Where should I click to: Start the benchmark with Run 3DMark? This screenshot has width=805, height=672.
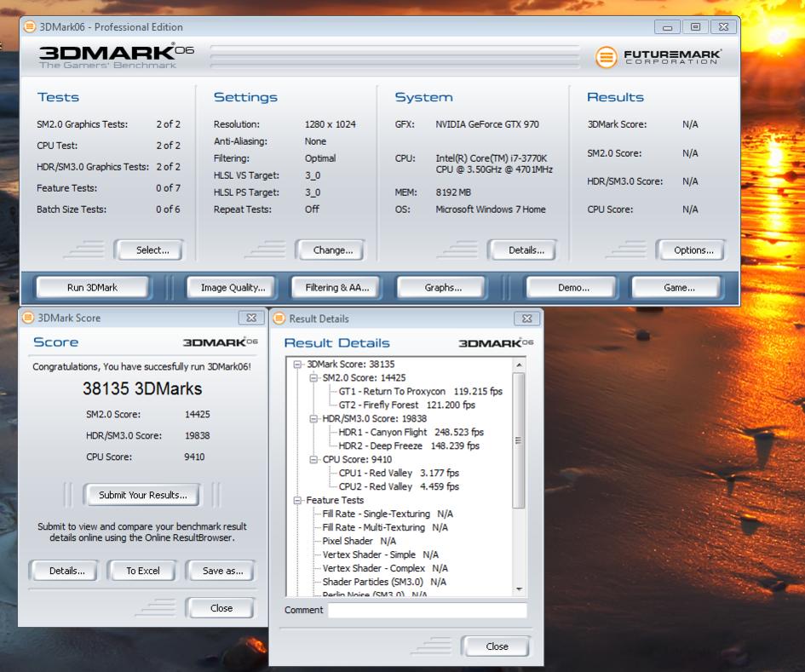[92, 288]
